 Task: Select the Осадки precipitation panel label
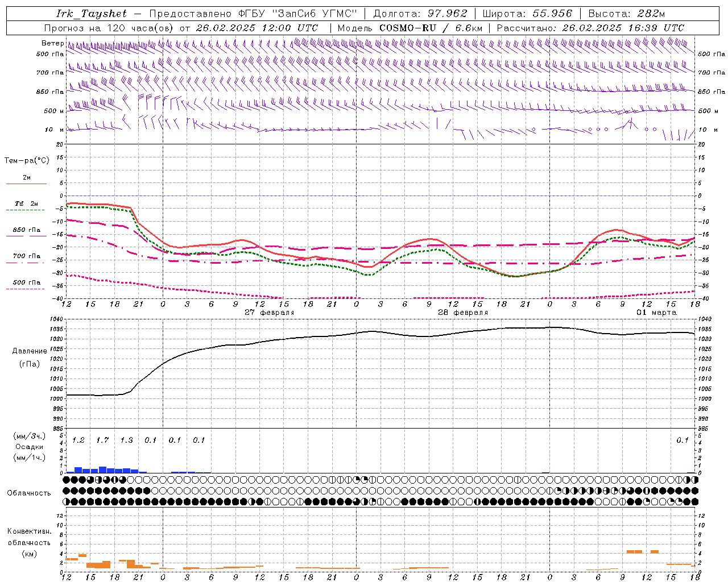[x=30, y=447]
